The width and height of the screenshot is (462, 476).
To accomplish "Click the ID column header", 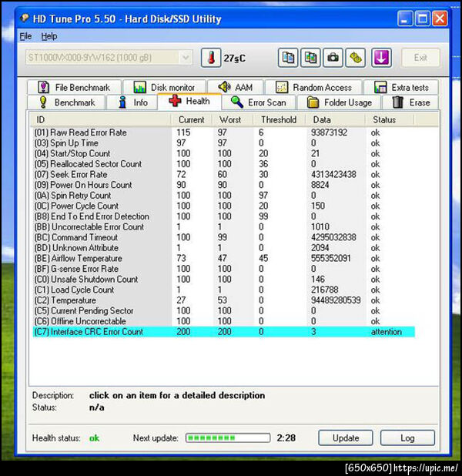I will pyautogui.click(x=100, y=119).
